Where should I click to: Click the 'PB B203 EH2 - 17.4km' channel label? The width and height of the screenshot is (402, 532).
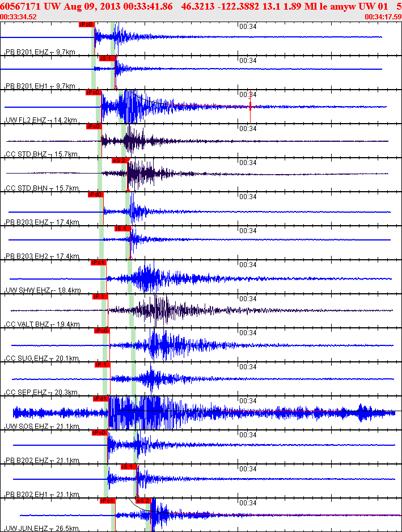(43, 256)
